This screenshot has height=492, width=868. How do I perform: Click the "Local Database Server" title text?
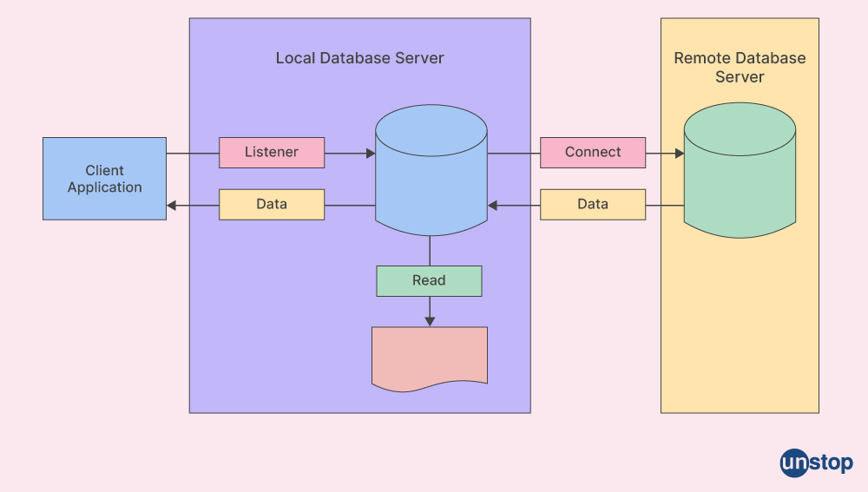pyautogui.click(x=359, y=58)
